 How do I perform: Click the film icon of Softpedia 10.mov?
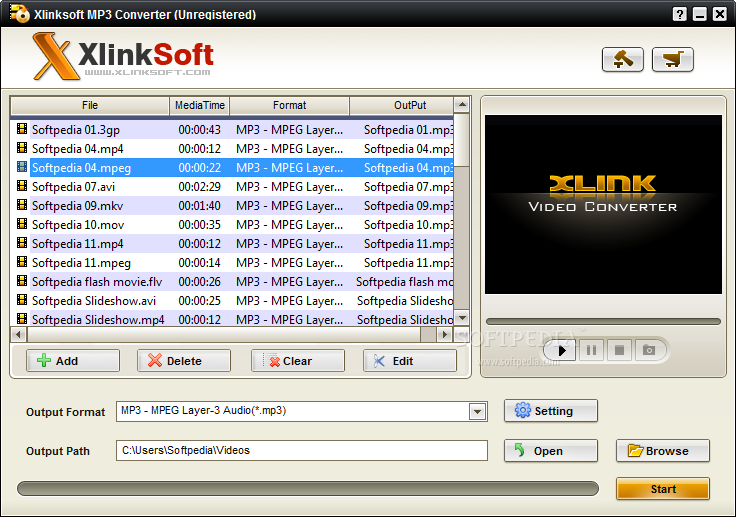22,224
